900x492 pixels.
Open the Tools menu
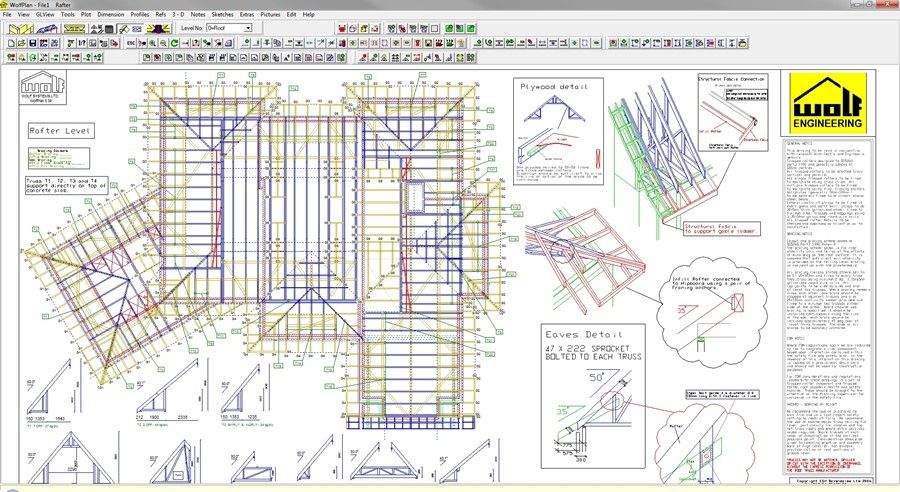(x=68, y=14)
